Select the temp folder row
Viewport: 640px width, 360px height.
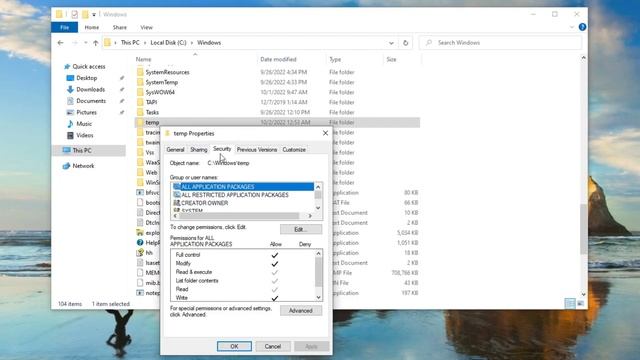click(x=277, y=122)
